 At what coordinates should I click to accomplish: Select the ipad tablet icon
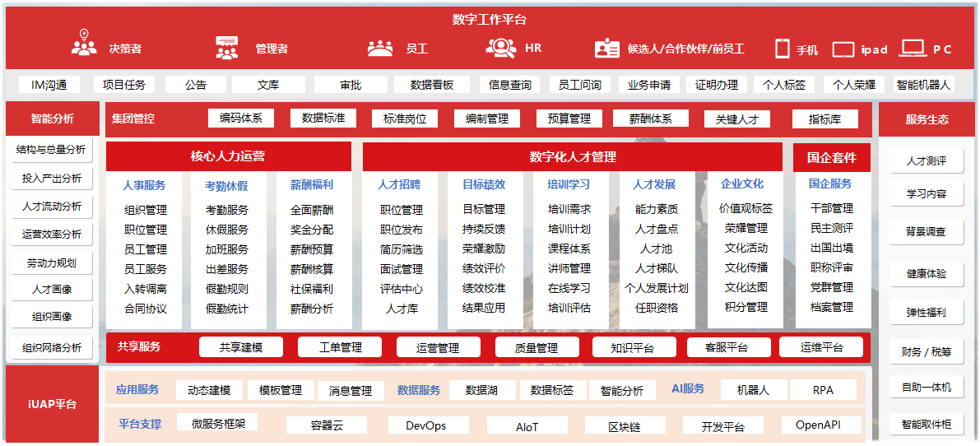(843, 49)
